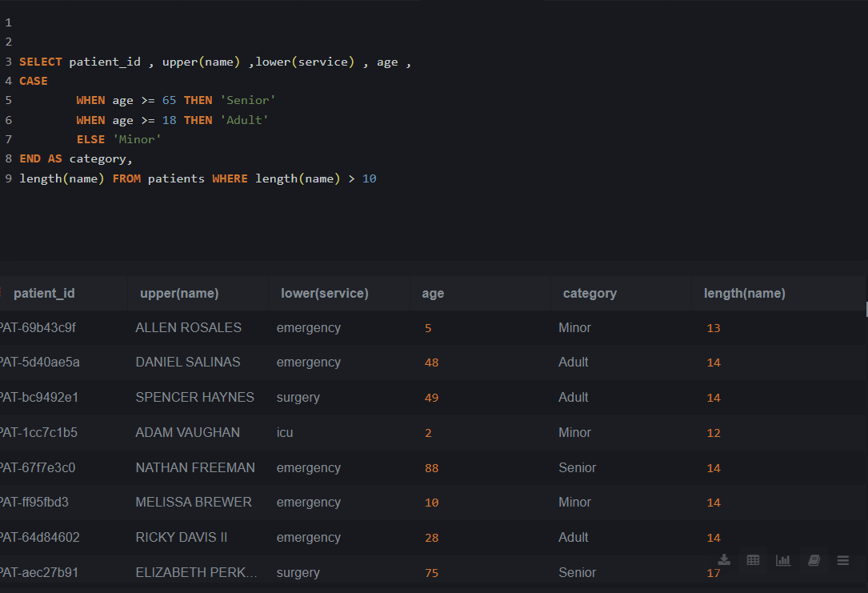Select cell PAT-bc9492e1
The image size is (868, 593).
(38, 398)
